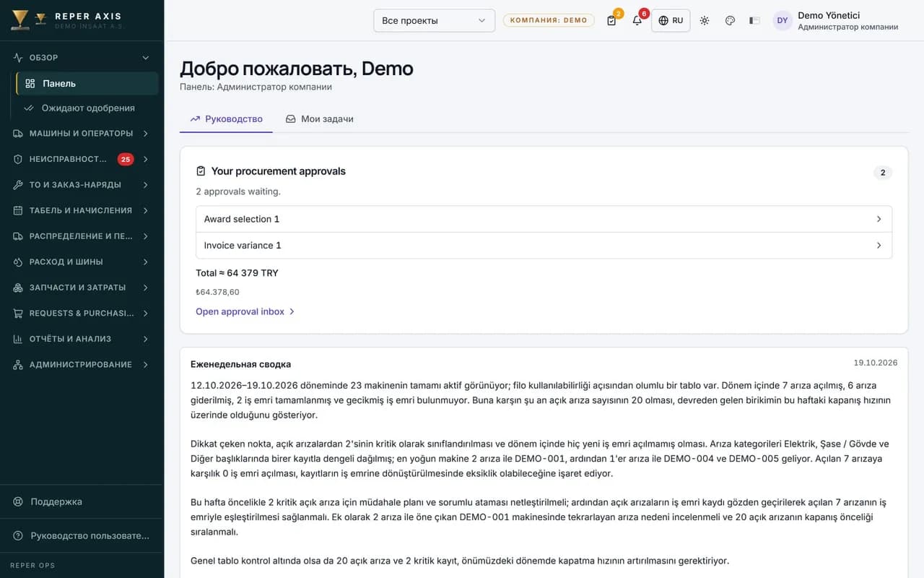The height and width of the screenshot is (578, 924).
Task: Expand the Администрирование chevron
Action: pos(146,365)
